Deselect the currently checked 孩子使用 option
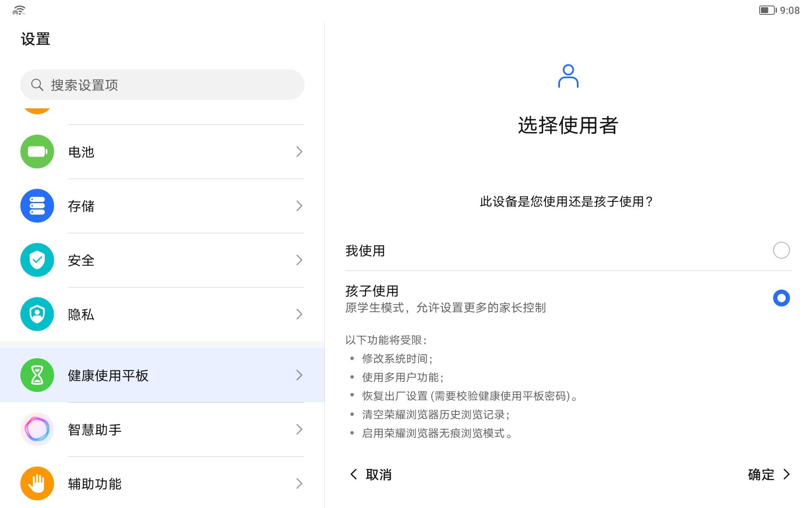This screenshot has height=508, width=812. (x=782, y=298)
